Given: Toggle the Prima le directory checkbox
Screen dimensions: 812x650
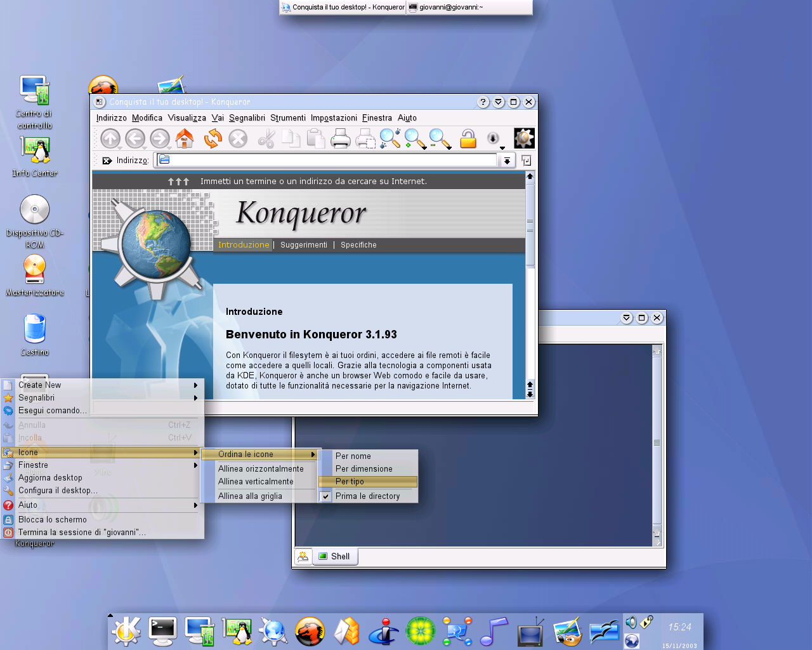Looking at the screenshot, I should pyautogui.click(x=326, y=496).
